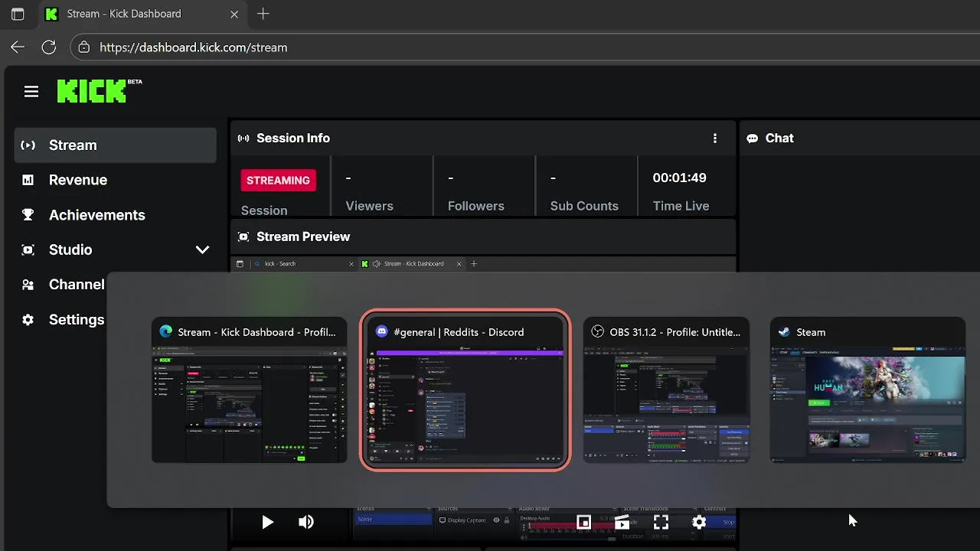Click the Settings gear icon in sidebar
The image size is (980, 551).
point(28,320)
